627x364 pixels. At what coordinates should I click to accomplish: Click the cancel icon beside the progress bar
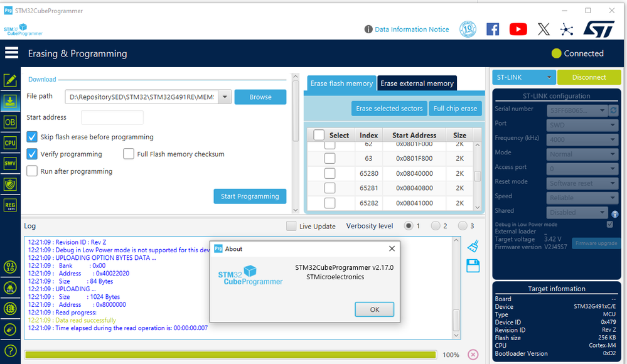(473, 355)
